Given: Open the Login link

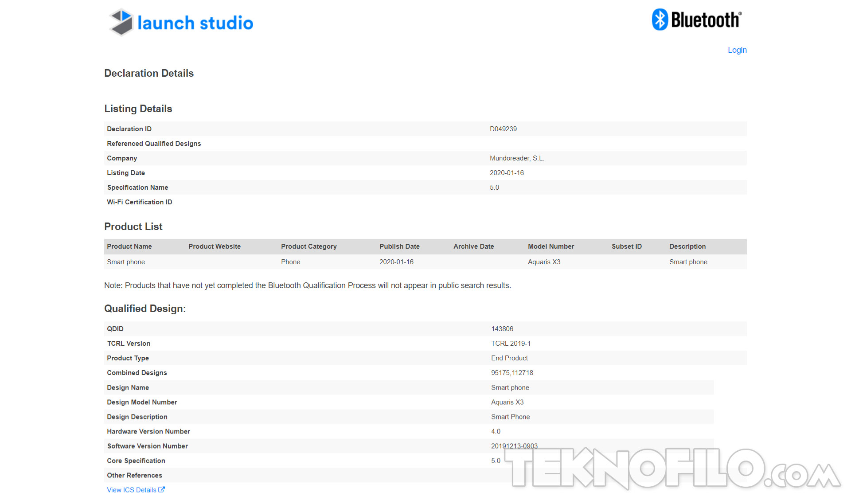Looking at the screenshot, I should click(737, 50).
